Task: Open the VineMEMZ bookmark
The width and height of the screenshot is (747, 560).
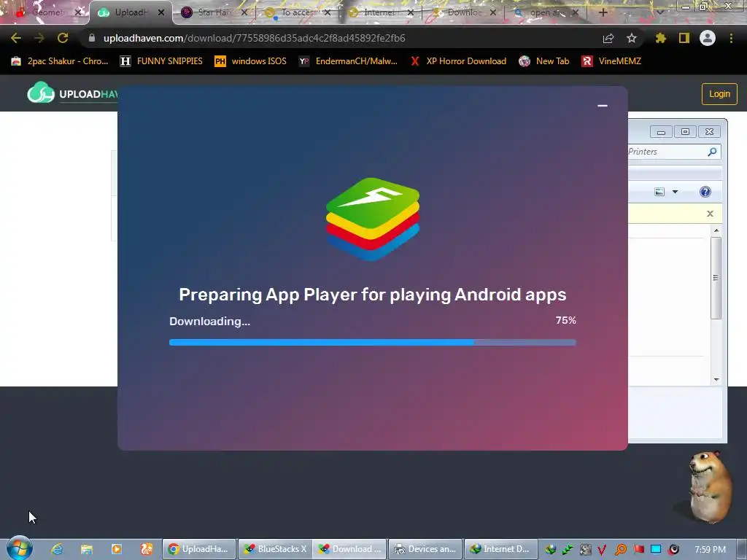Action: (x=611, y=61)
